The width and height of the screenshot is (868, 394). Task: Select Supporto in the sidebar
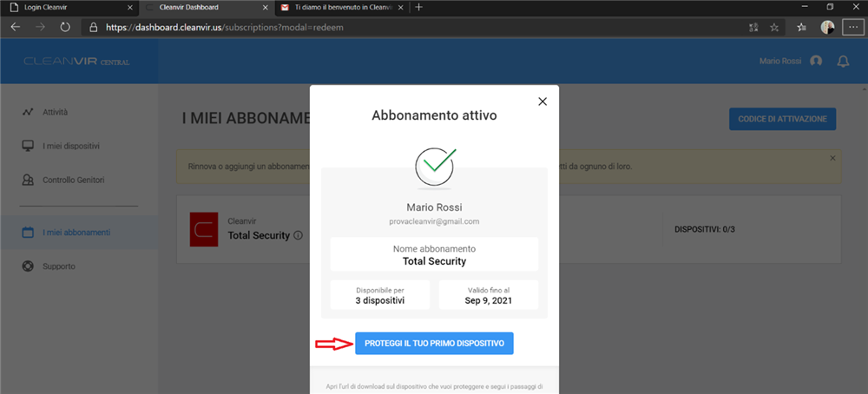coord(59,266)
